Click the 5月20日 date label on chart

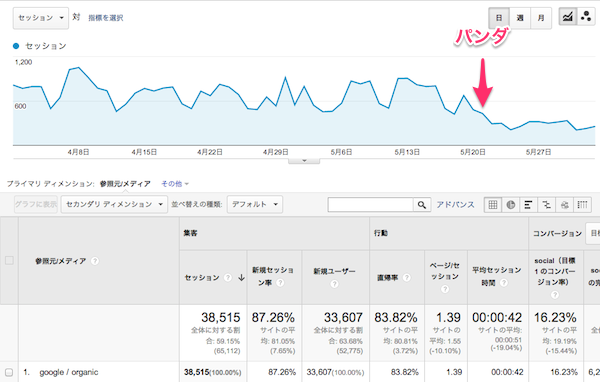[473, 152]
